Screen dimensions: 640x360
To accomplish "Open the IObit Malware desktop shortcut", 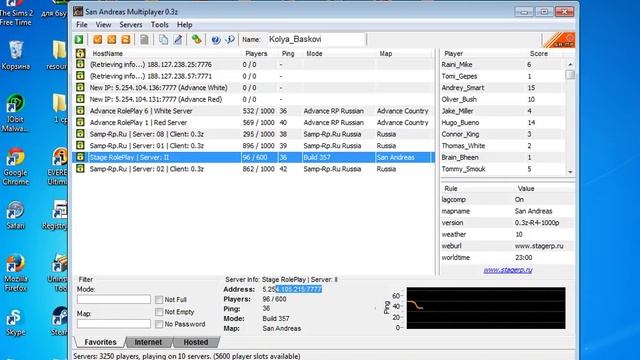I will coord(16,113).
